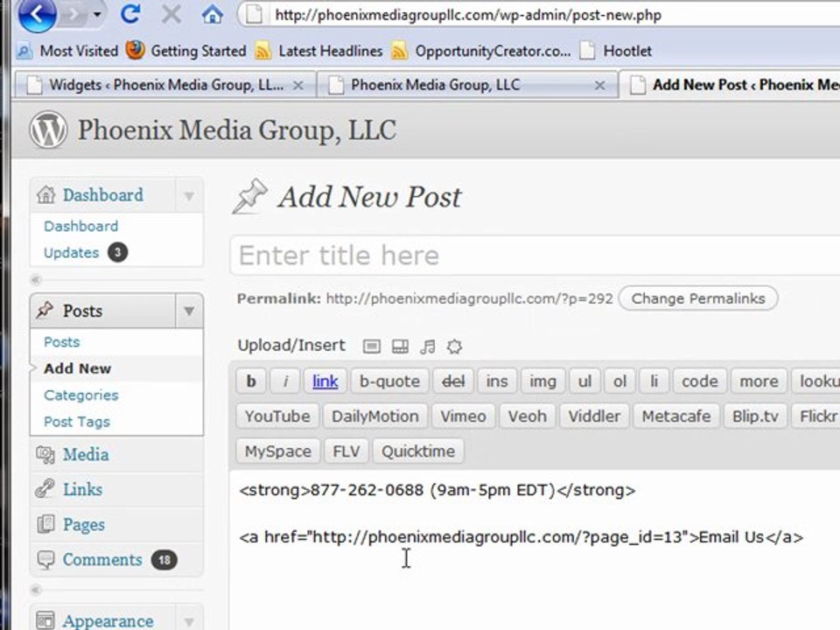Click the Email Us anchor line in editor
This screenshot has height=630, width=840.
click(x=521, y=536)
